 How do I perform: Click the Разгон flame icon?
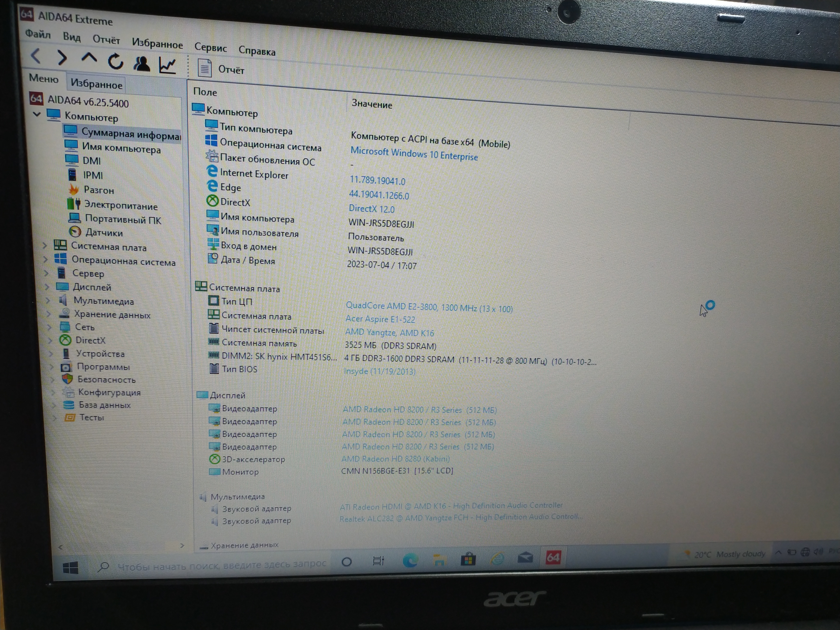[73, 189]
